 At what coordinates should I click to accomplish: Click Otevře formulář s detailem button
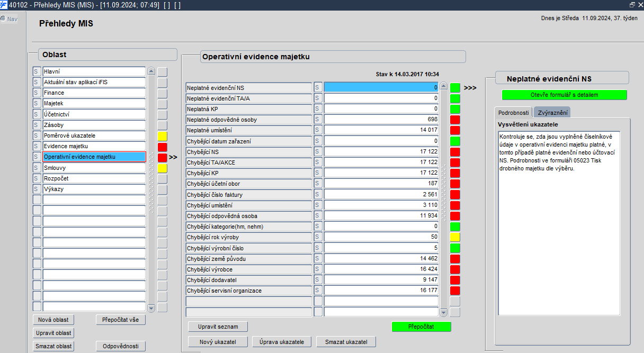[565, 95]
